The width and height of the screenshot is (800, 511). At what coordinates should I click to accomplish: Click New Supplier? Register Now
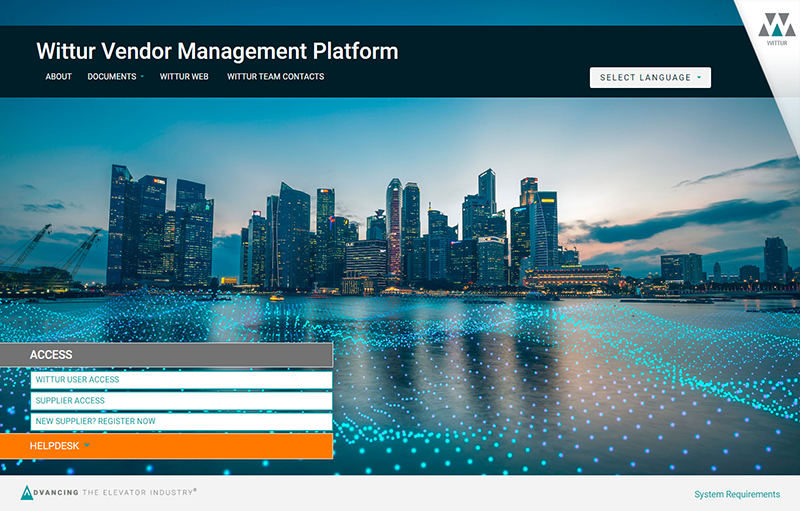(x=181, y=422)
